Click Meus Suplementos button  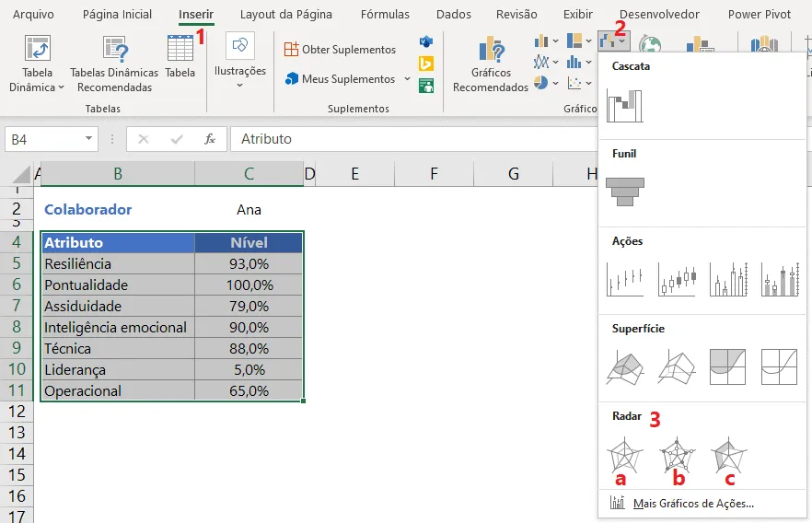click(342, 78)
